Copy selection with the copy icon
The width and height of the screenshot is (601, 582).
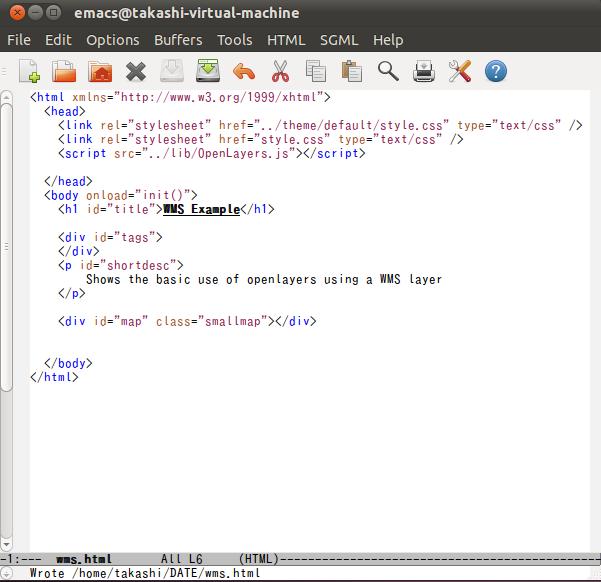tap(316, 71)
